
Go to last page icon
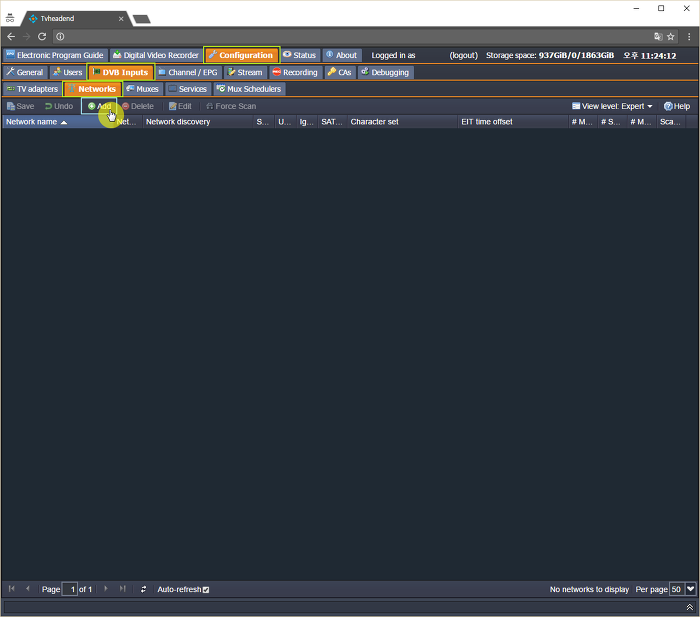click(x=122, y=589)
